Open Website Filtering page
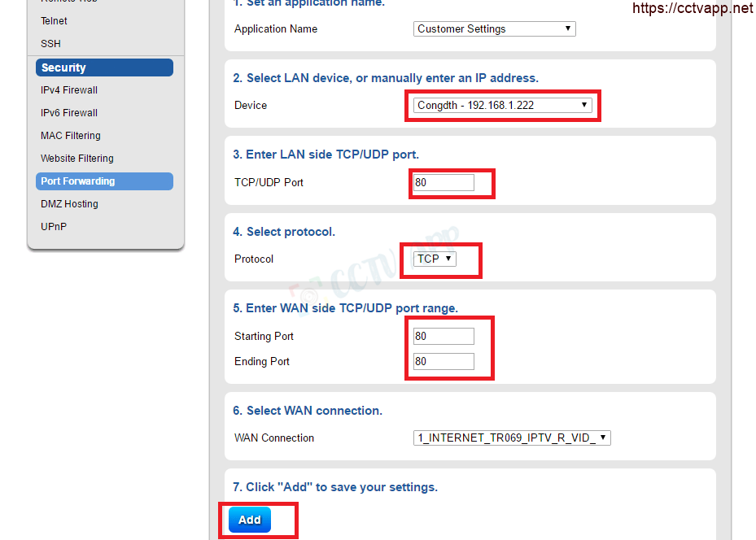 (77, 159)
